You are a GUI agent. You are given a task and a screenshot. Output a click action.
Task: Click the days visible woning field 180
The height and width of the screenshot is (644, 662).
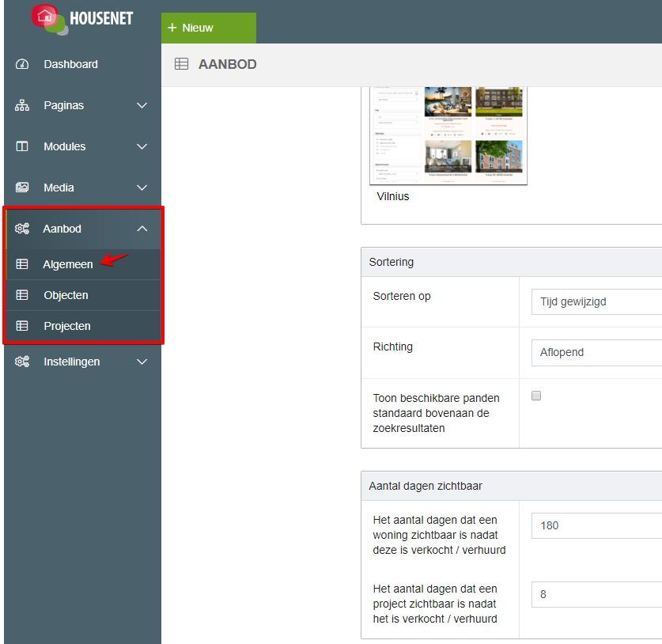(596, 526)
